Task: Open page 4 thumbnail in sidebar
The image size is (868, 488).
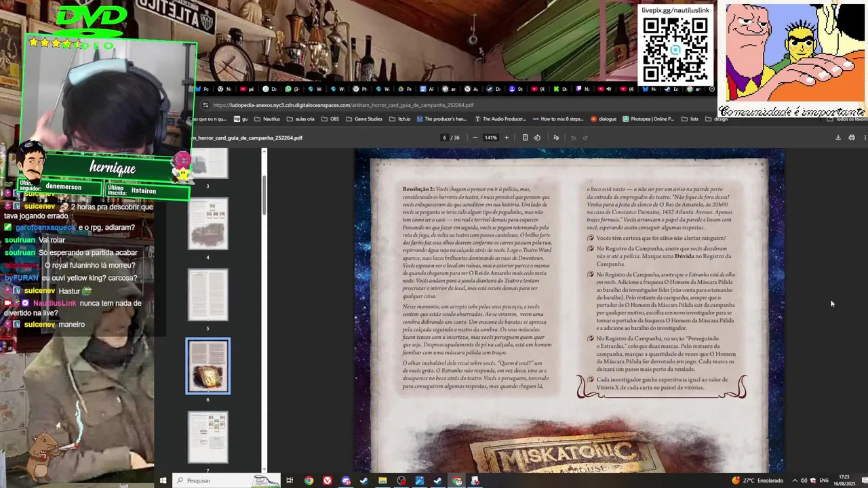Action: tap(208, 224)
